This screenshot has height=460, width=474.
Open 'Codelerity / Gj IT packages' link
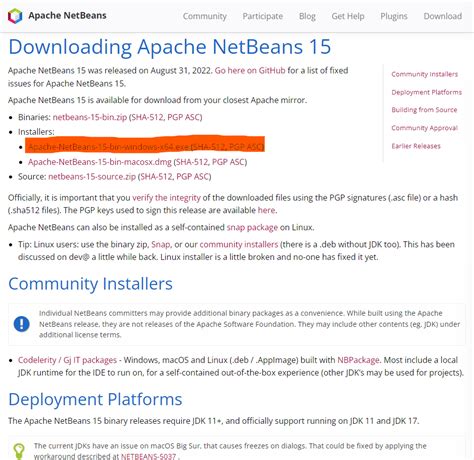click(x=67, y=360)
